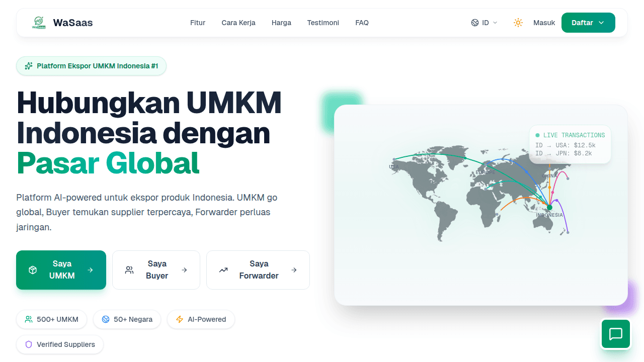The image size is (644, 362).
Task: Go to Cara Kerja section
Action: pyautogui.click(x=238, y=23)
